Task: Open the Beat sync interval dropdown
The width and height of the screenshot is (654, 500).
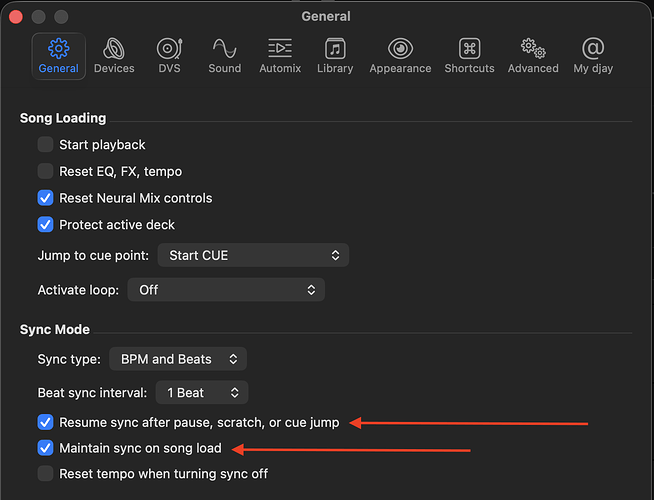Action: tap(201, 393)
